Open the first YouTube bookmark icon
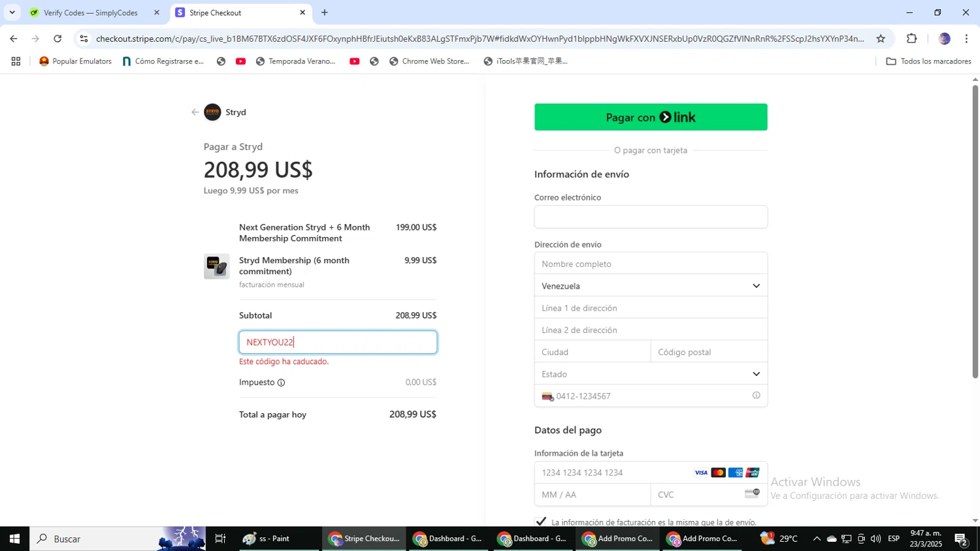The image size is (980, 551). (240, 61)
